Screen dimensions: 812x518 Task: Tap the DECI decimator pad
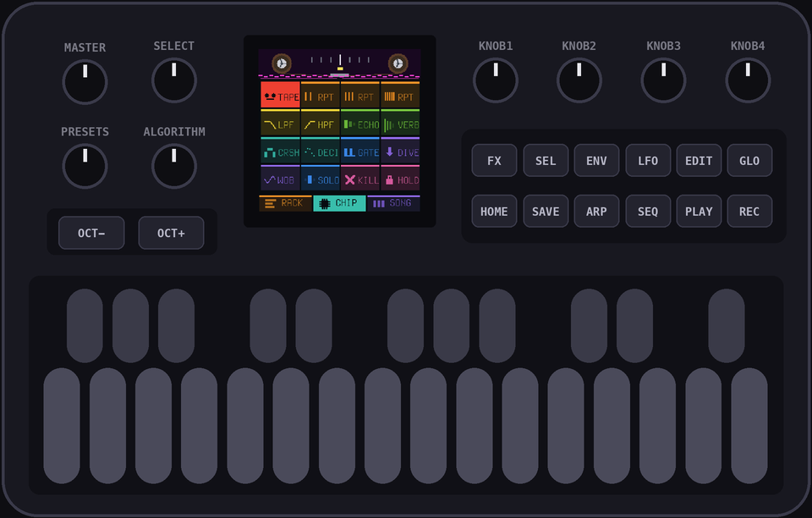pos(320,151)
